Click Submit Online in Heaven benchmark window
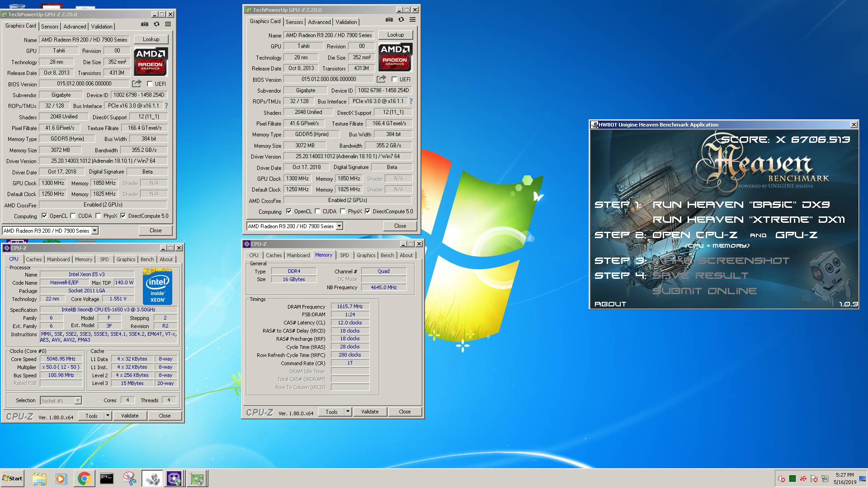 pyautogui.click(x=704, y=291)
